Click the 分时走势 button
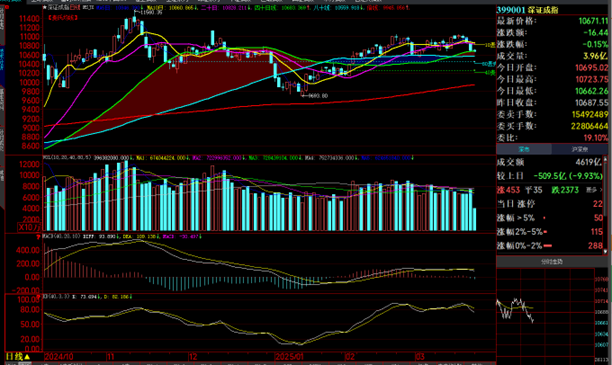612x365 pixels. tap(552, 262)
